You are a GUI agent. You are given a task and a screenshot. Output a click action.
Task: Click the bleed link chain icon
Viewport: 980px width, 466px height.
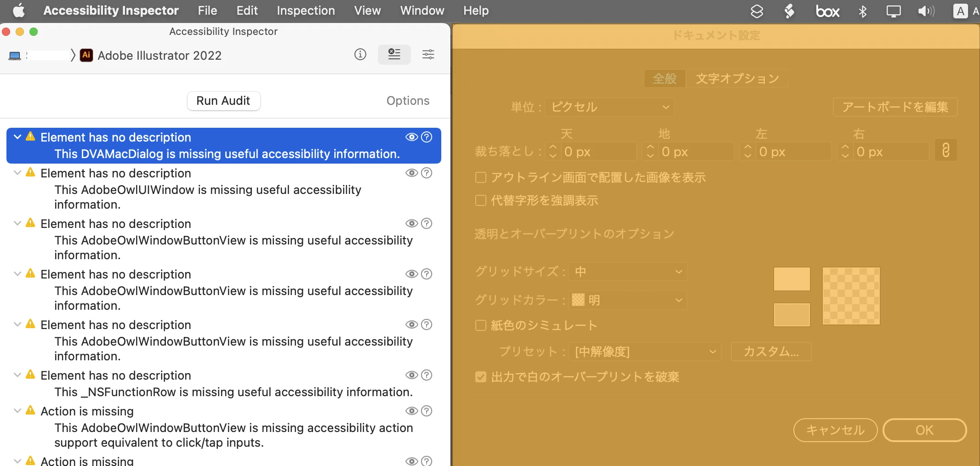(x=946, y=150)
